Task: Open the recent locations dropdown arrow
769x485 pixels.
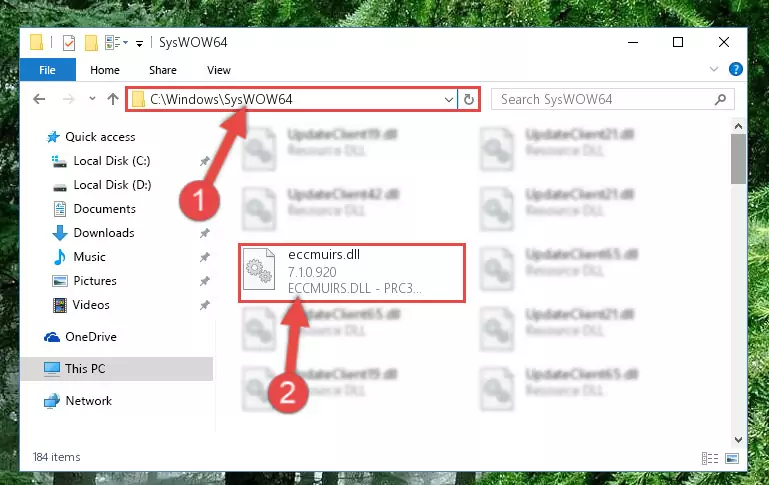Action: (x=92, y=99)
